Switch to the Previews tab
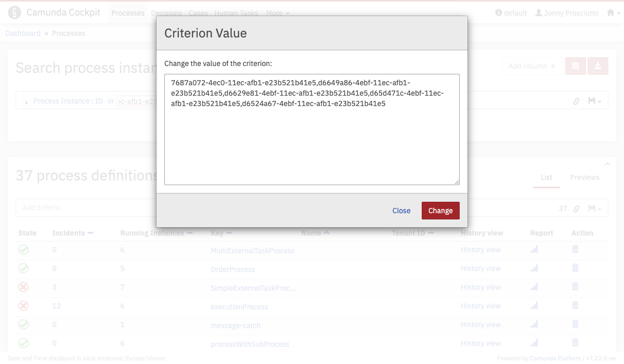 (x=584, y=177)
